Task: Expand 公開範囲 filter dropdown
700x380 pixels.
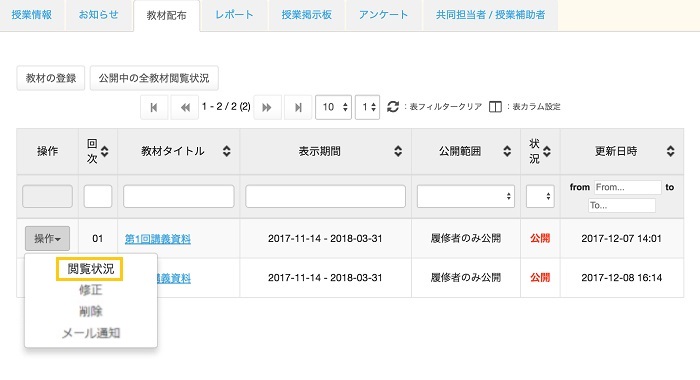Action: [466, 196]
